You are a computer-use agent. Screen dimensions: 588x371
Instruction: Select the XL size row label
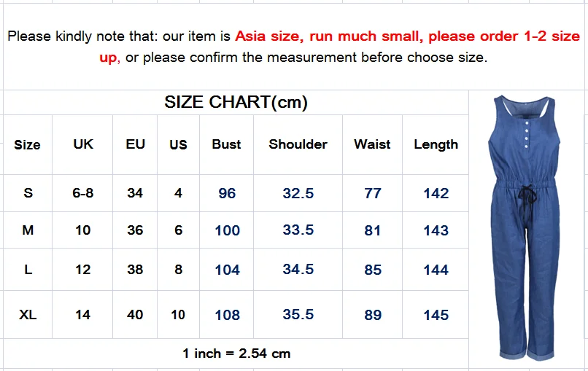coord(28,314)
